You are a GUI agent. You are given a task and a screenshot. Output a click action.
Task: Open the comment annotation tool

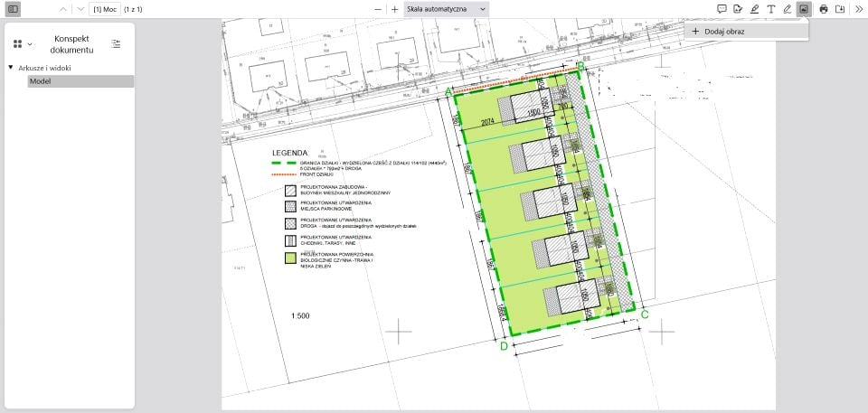(722, 9)
